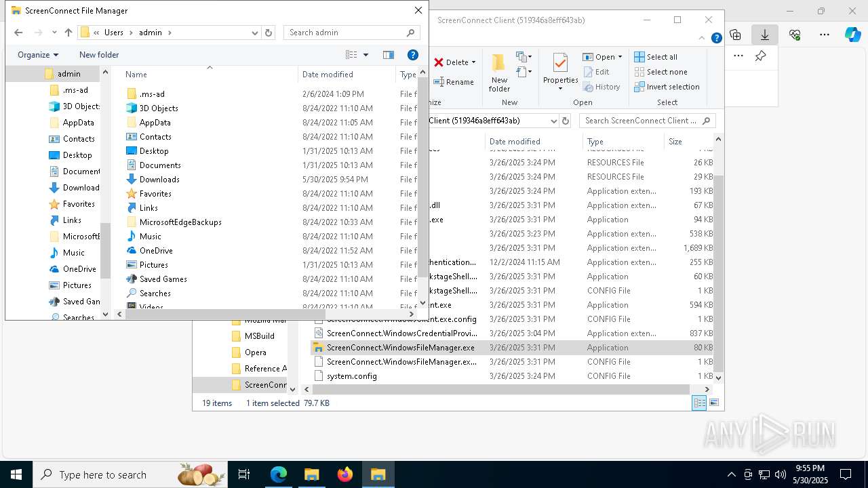
Task: Open Firefox from taskbar
Action: coord(345,474)
